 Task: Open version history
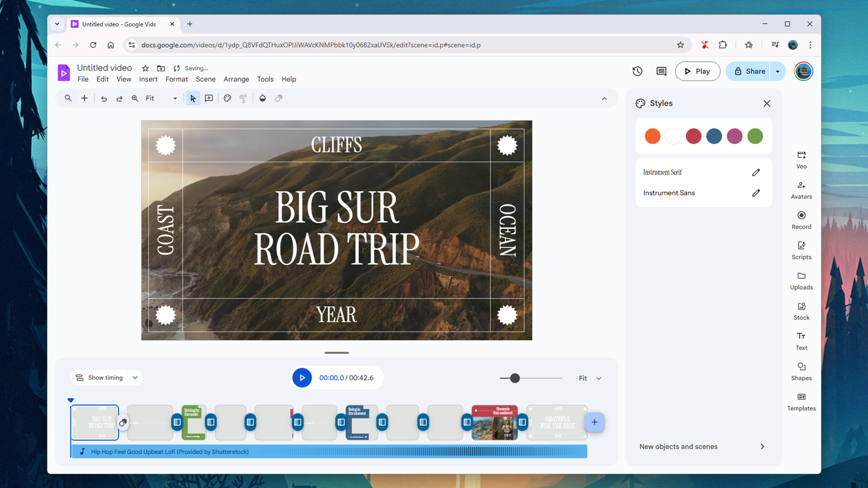(x=637, y=71)
